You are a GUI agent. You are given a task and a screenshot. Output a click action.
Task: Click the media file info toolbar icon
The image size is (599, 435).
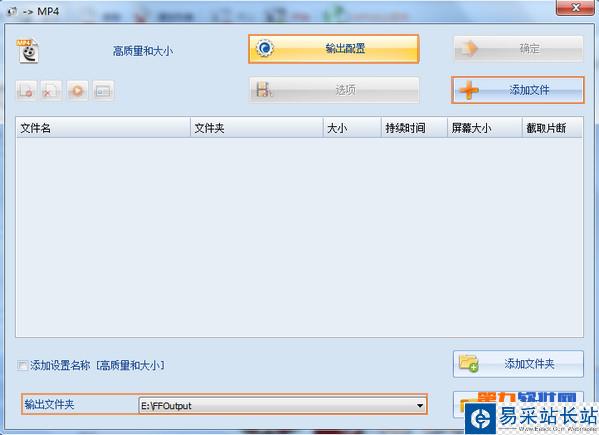[x=103, y=91]
